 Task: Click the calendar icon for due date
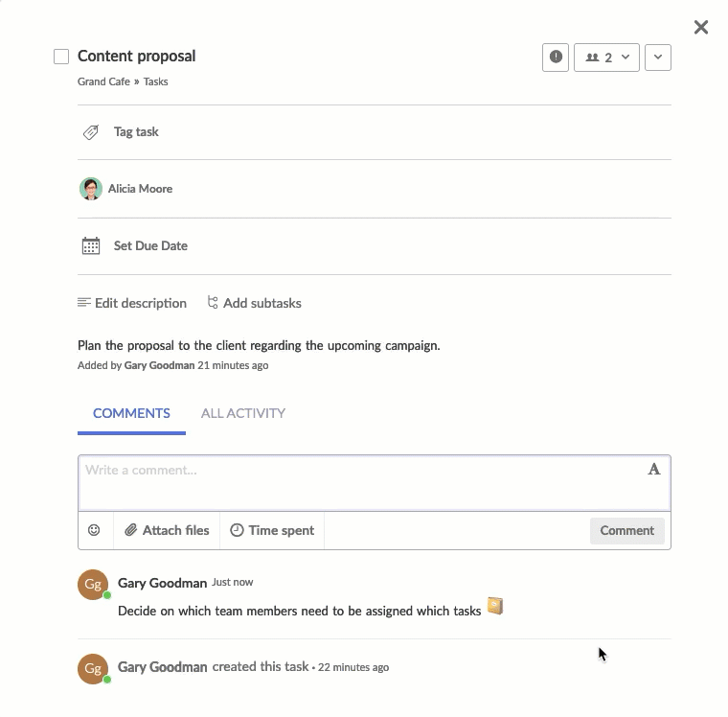pos(91,245)
